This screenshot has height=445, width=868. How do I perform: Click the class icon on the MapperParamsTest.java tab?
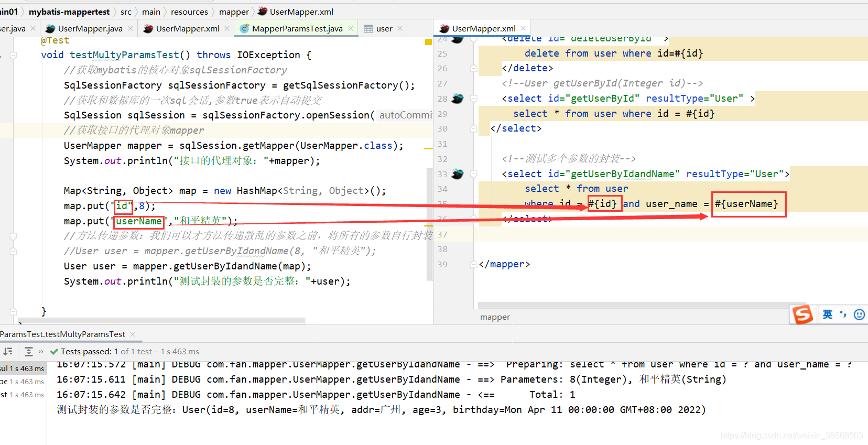pyautogui.click(x=244, y=28)
